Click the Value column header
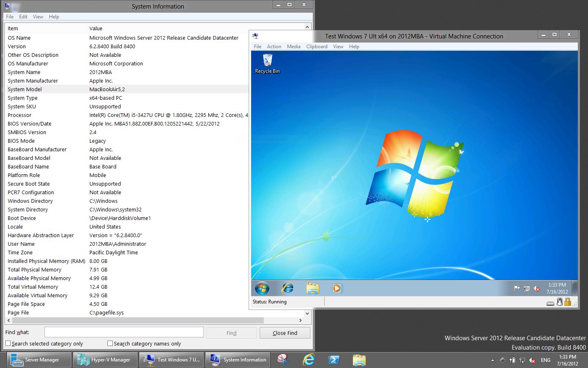This screenshot has height=368, width=588. (x=195, y=28)
